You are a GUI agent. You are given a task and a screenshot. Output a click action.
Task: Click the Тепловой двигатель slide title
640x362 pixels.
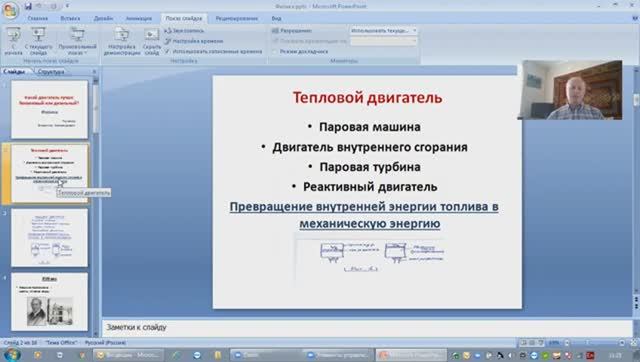pos(367,98)
